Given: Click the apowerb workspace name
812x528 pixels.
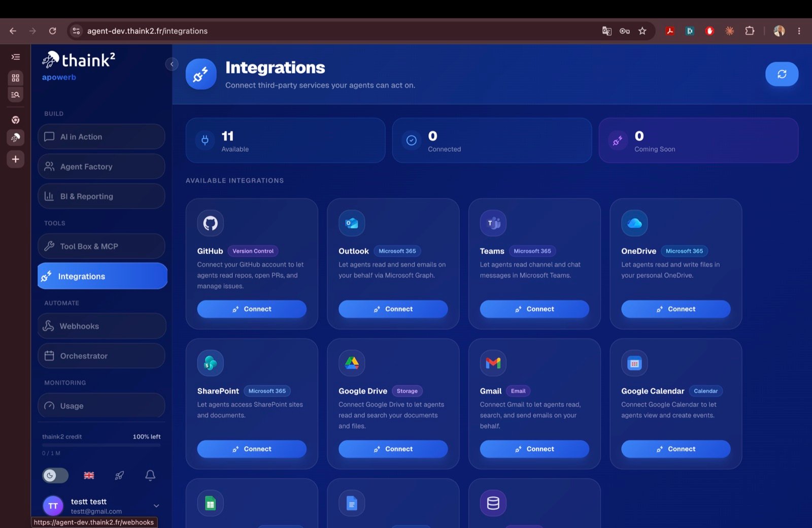Looking at the screenshot, I should [x=59, y=77].
